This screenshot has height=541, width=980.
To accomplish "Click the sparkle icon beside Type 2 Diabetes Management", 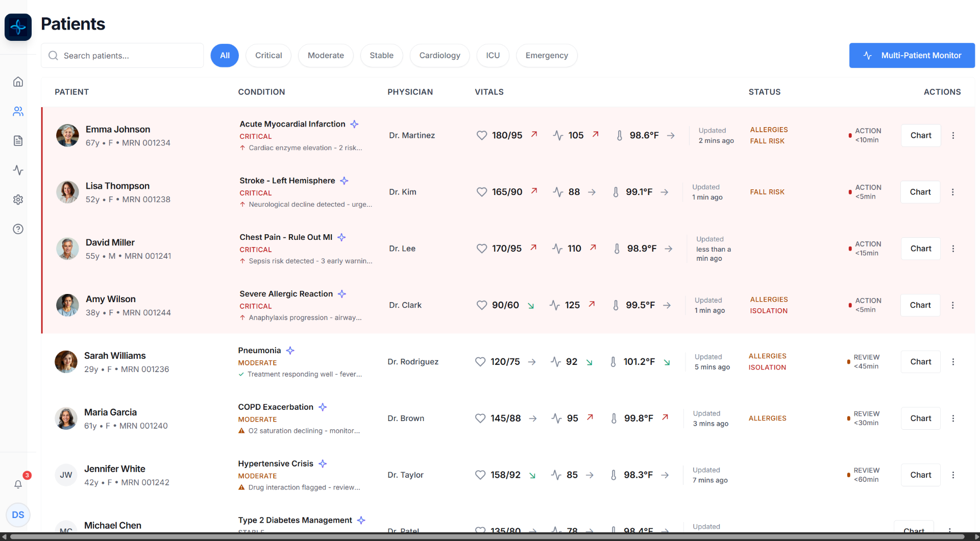I will [361, 520].
